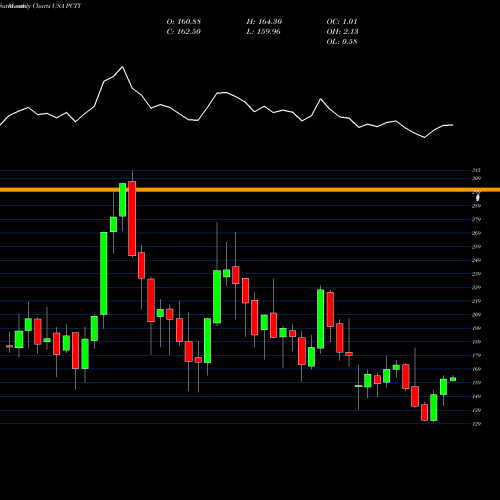
Task: Click the high price 'H: 164.30'
Action: (264, 22)
